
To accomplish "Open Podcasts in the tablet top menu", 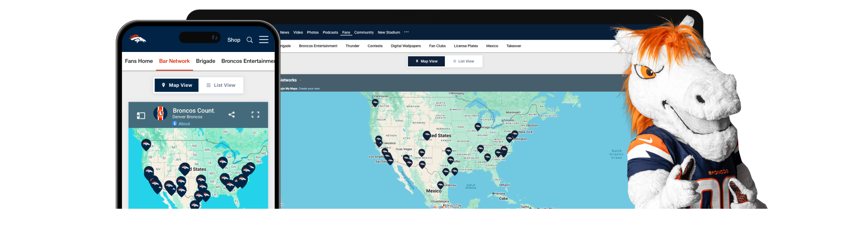I will pyautogui.click(x=330, y=33).
